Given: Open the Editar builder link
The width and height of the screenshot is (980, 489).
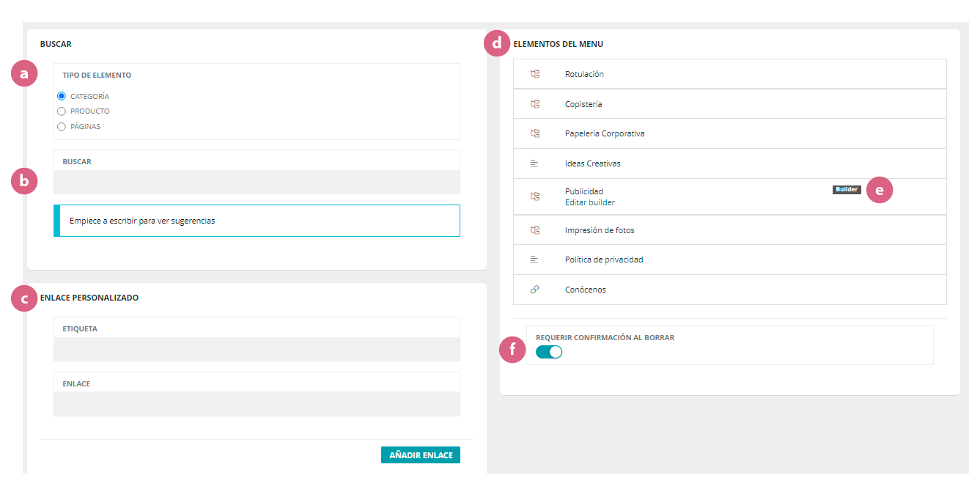Looking at the screenshot, I should (589, 202).
